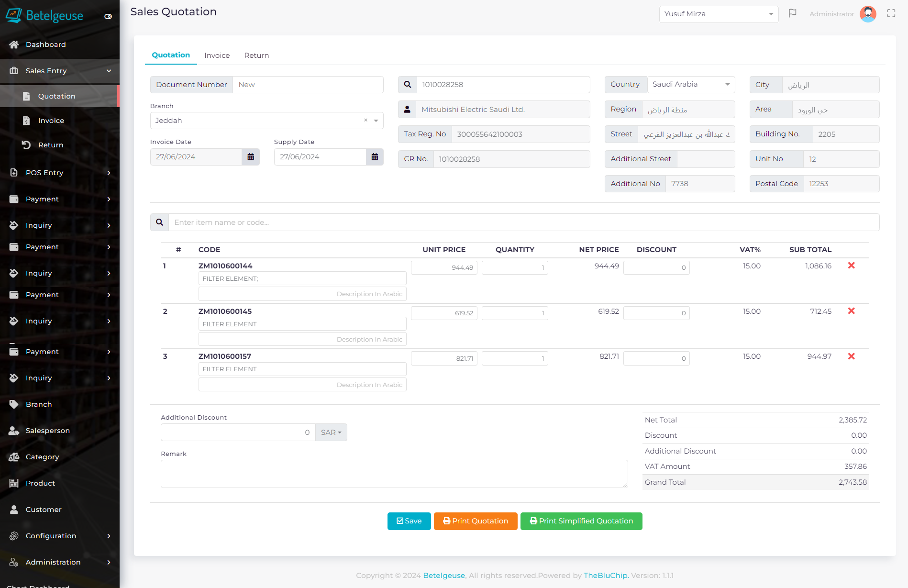Image resolution: width=908 pixels, height=588 pixels.
Task: Clear the Jeddah branch selection
Action: click(x=365, y=121)
